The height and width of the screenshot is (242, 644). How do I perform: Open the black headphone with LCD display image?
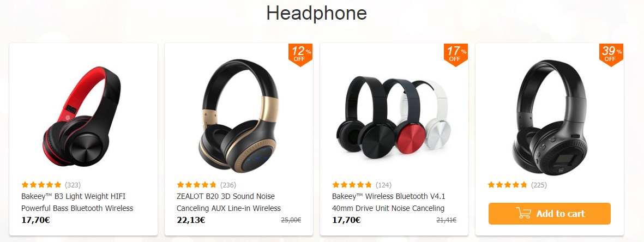(x=550, y=118)
